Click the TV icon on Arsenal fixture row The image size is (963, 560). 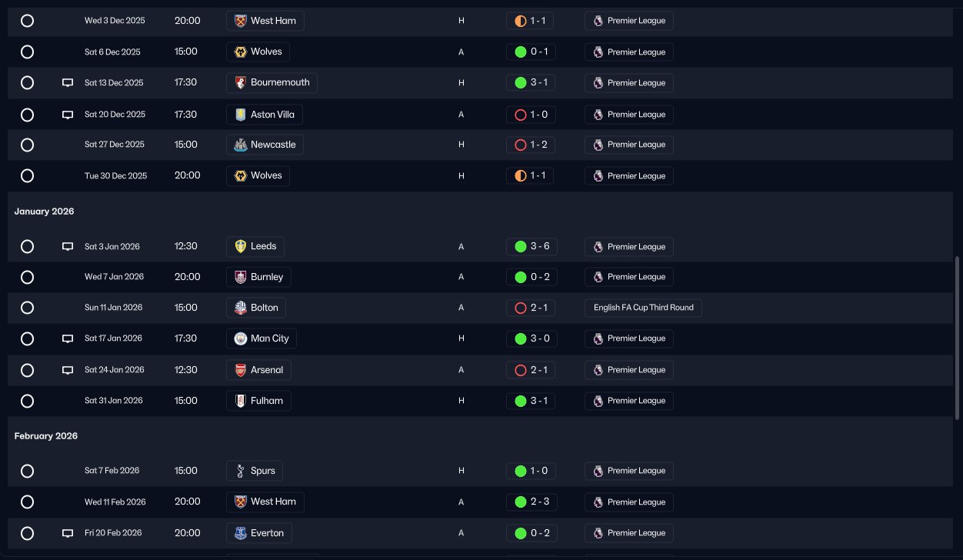[68, 370]
